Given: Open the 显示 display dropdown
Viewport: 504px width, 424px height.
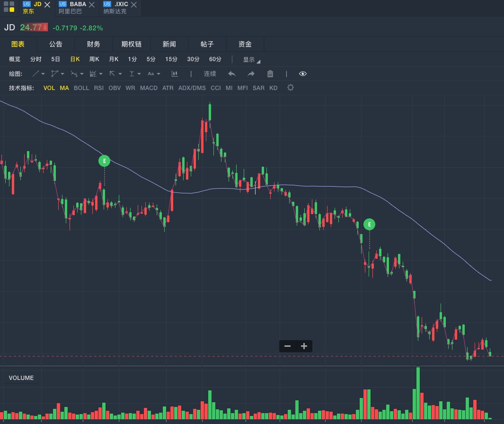Looking at the screenshot, I should pos(251,60).
